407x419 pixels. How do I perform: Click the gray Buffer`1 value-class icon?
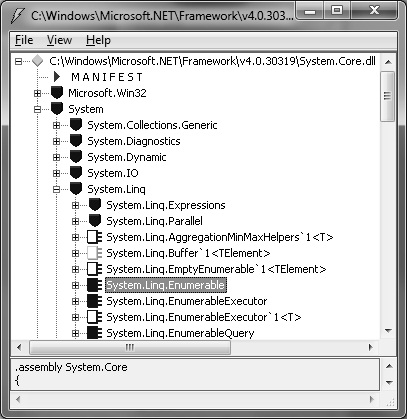coord(95,253)
